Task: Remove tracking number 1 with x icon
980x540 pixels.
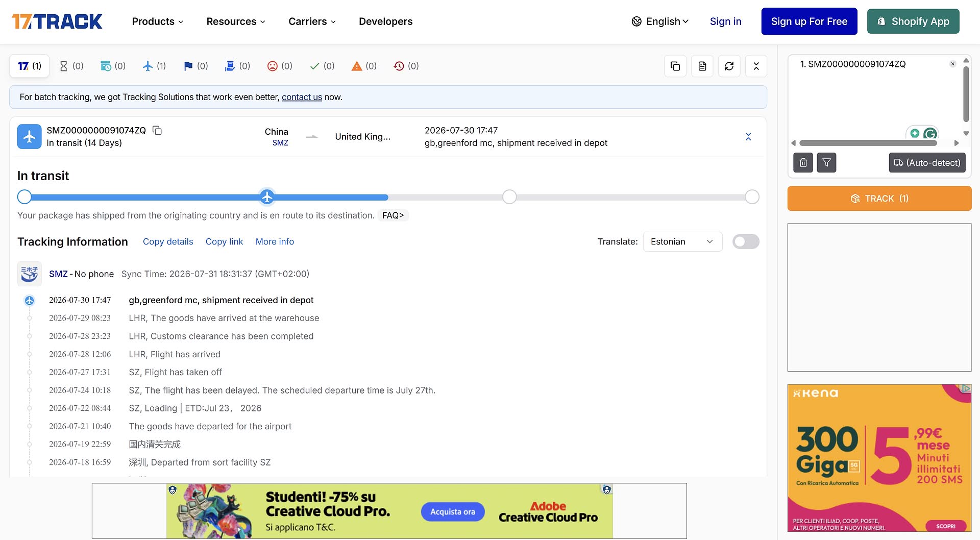Action: 952,64
